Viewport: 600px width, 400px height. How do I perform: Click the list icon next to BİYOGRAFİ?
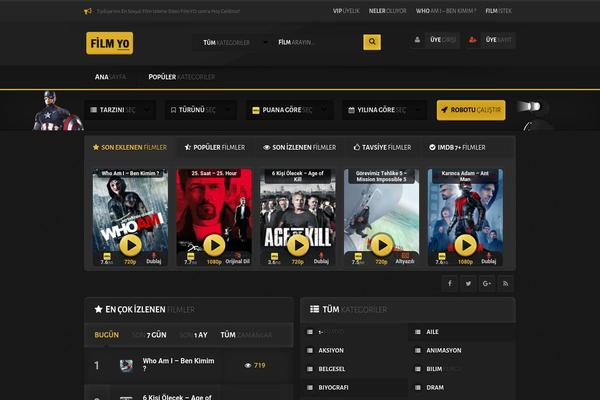[x=310, y=387]
